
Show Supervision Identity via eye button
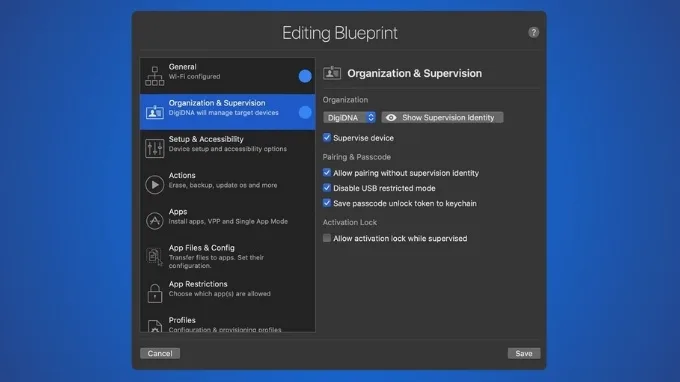coord(442,118)
